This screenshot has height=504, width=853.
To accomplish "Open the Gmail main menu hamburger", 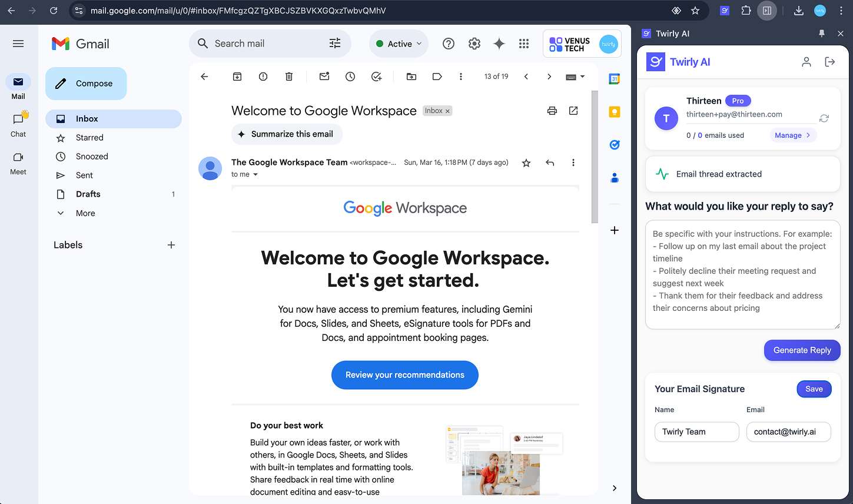I will click(x=18, y=44).
